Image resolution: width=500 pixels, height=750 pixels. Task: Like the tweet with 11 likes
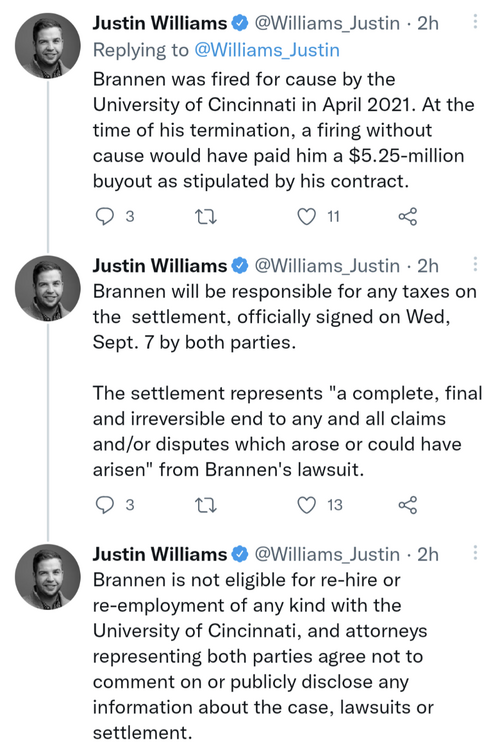pyautogui.click(x=306, y=217)
